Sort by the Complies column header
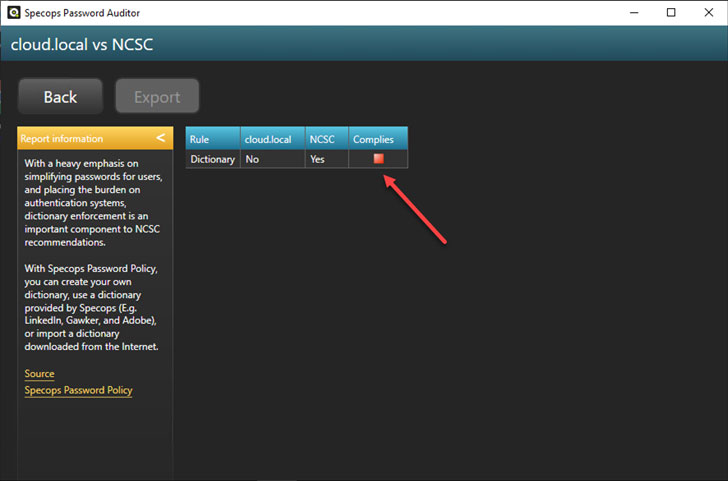 tap(373, 139)
